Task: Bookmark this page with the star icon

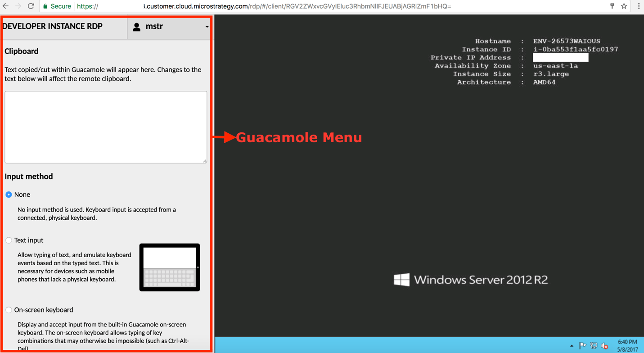Action: pyautogui.click(x=624, y=6)
